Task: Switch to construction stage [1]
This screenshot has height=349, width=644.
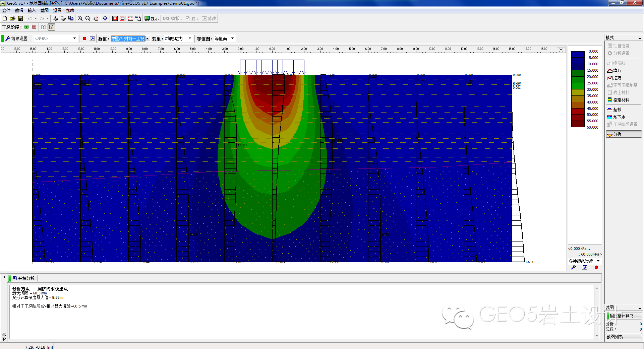Action: 43,27
